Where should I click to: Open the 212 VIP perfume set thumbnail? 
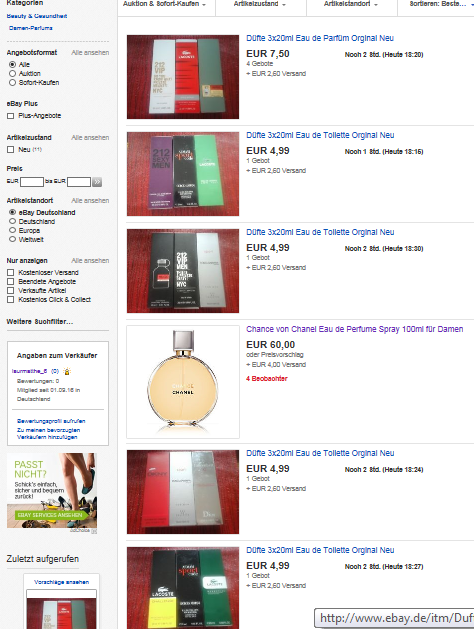(x=183, y=77)
